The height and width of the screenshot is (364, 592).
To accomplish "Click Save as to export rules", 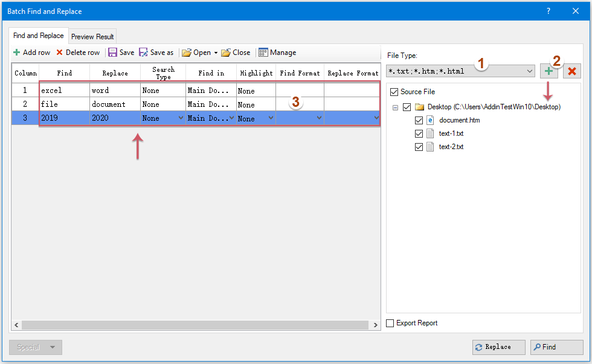I will coord(156,52).
